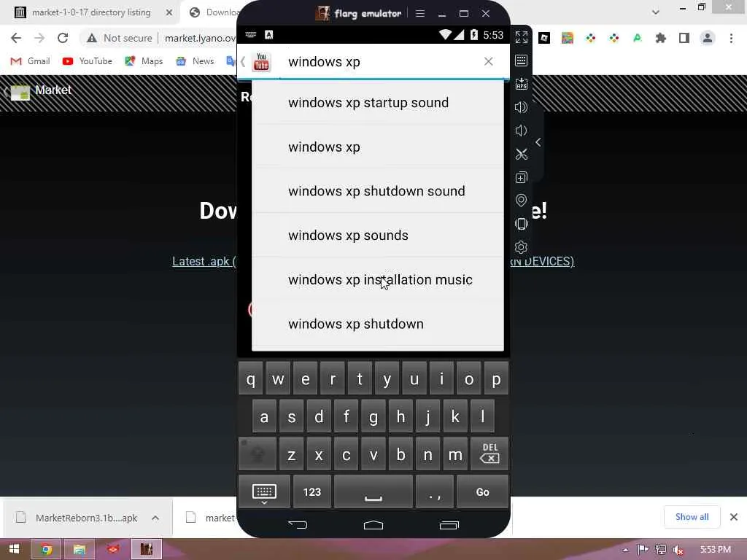Tap the 'q' key
The image size is (747, 560).
[251, 379]
